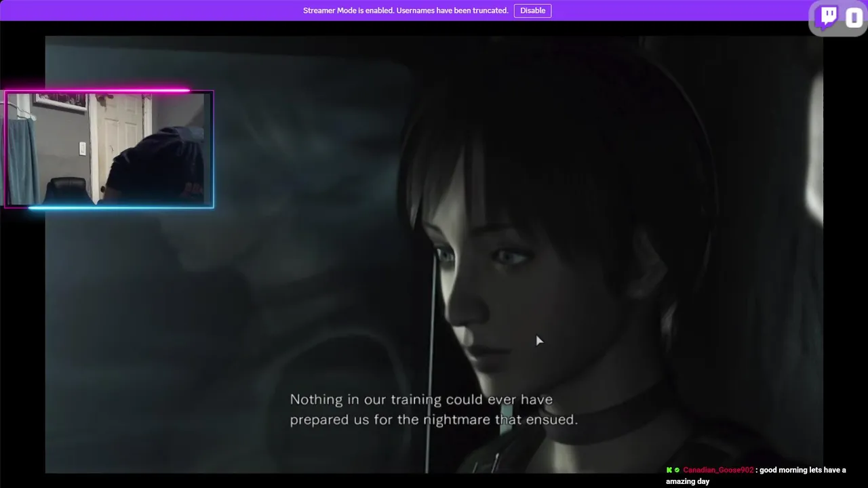Screen dimensions: 868x488
Task: Click the 'Streamer Mode is enabled' banner text
Action: [x=406, y=10]
